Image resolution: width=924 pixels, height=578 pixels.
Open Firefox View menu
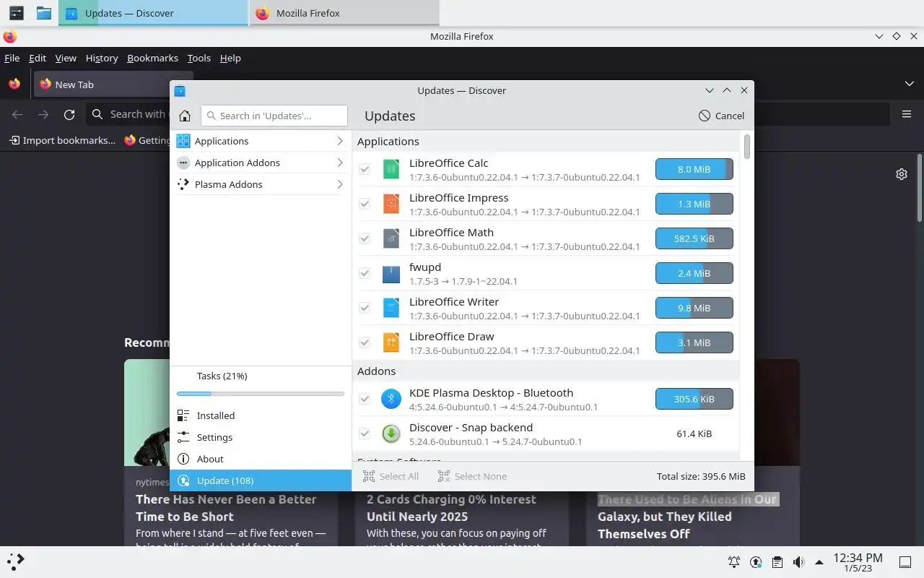click(66, 58)
